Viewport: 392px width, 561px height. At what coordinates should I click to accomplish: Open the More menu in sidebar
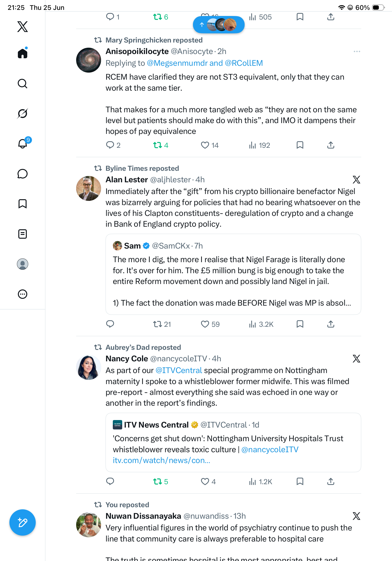[x=23, y=294]
